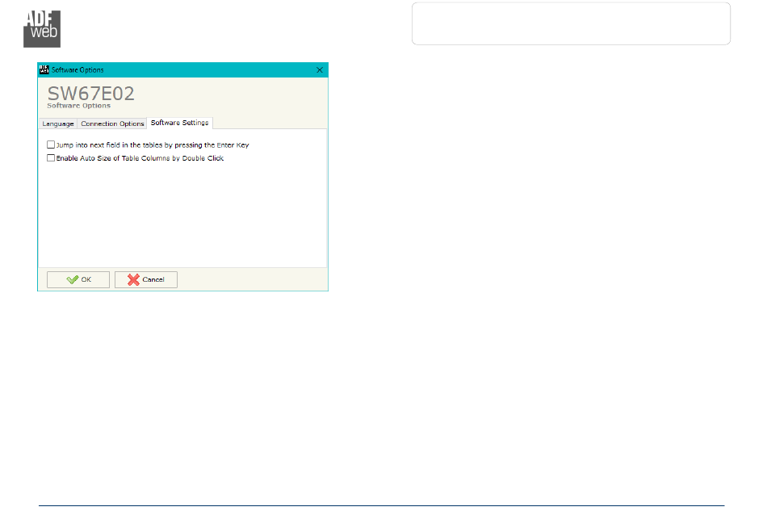Click the SW67E02 heading text
Image resolution: width=767 pixels, height=532 pixels.
[90, 94]
